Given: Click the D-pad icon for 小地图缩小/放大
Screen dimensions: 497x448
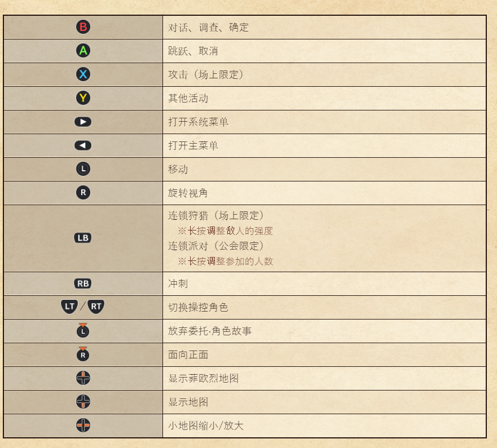Looking at the screenshot, I should (x=83, y=425).
